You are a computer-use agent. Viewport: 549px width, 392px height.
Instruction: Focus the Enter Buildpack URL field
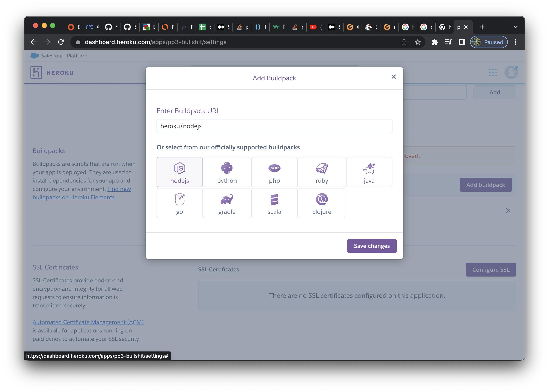pyautogui.click(x=274, y=126)
